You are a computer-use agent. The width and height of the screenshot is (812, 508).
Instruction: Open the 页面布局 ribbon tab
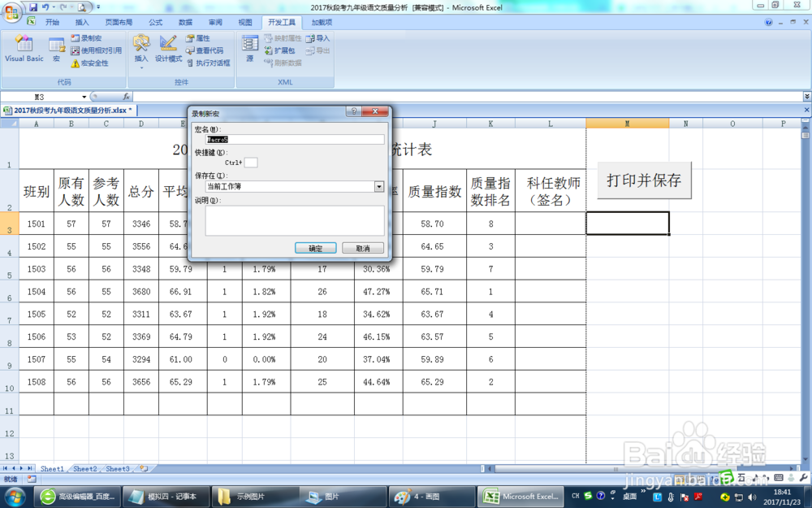point(119,22)
